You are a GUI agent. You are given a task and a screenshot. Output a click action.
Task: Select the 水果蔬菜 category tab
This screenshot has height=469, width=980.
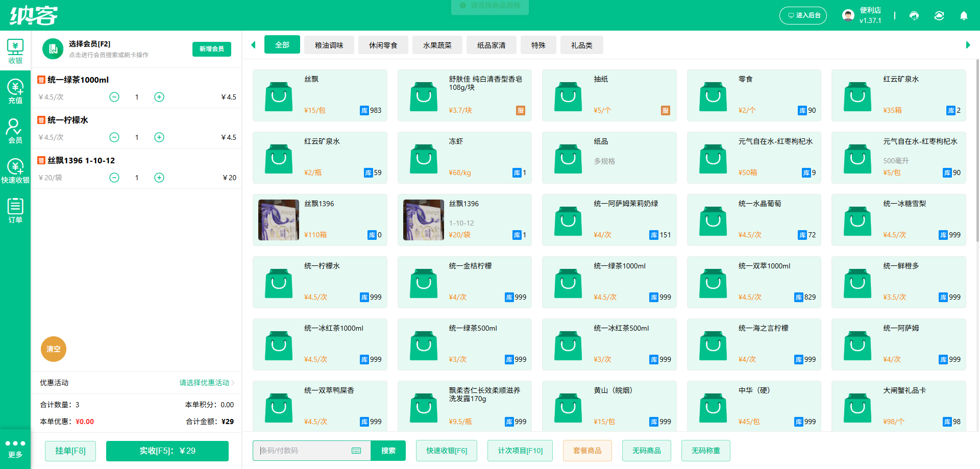pyautogui.click(x=437, y=45)
